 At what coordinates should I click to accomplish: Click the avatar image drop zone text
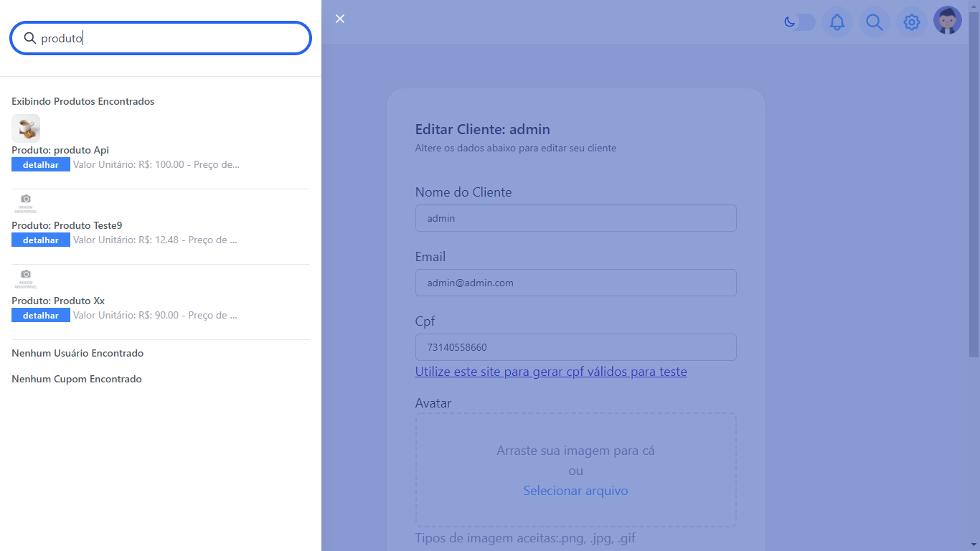click(x=575, y=451)
